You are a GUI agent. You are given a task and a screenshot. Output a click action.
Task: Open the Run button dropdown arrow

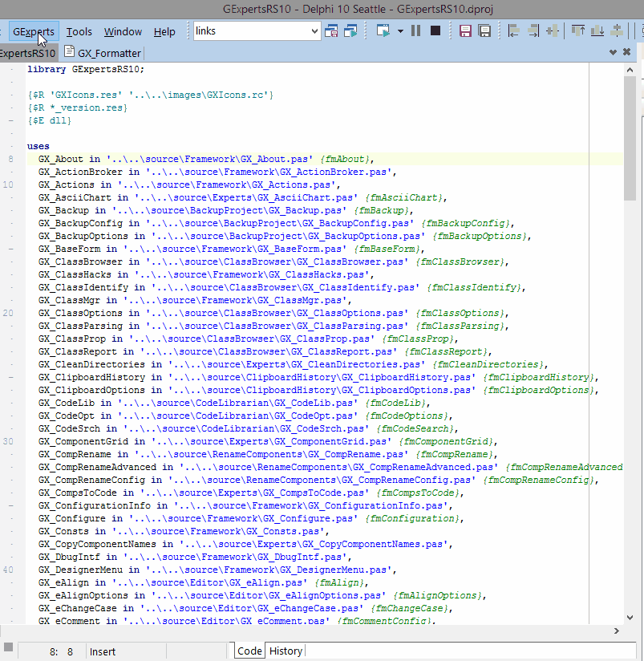pyautogui.click(x=400, y=31)
